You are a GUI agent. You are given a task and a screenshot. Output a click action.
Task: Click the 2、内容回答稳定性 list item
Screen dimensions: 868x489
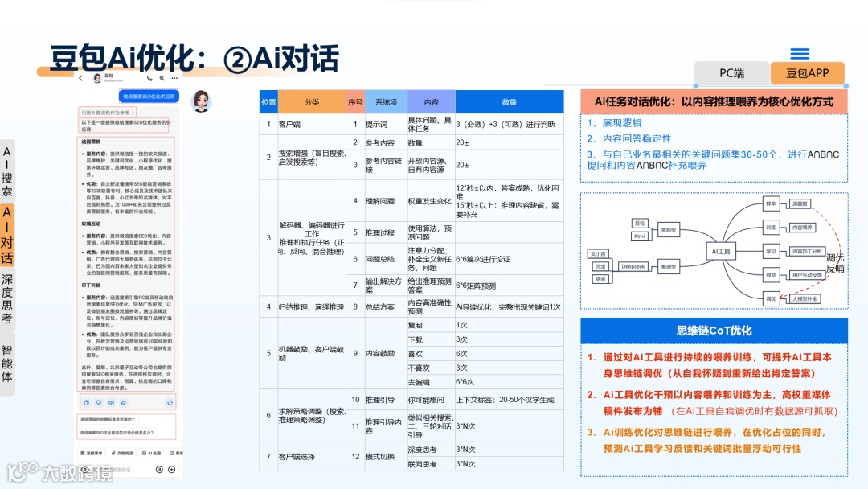[x=628, y=138]
